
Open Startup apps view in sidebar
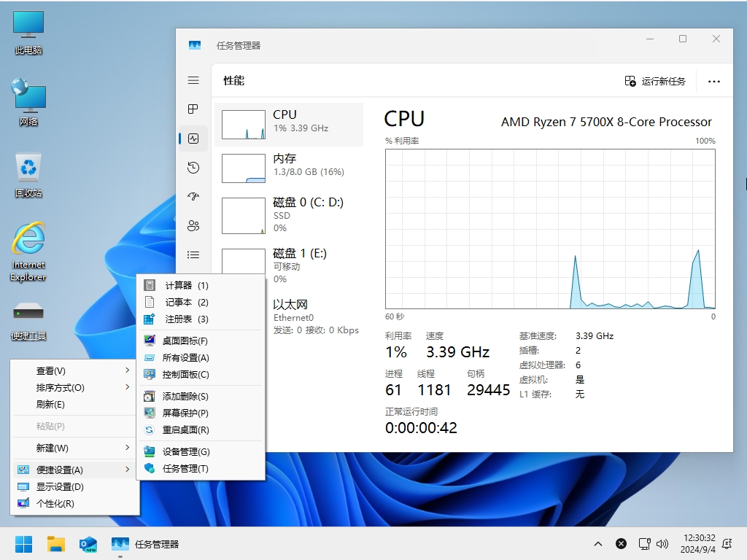[193, 196]
